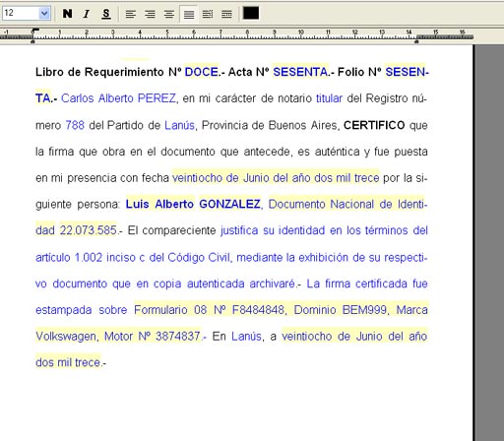
Task: Toggle underline (S) formatting
Action: (x=106, y=14)
